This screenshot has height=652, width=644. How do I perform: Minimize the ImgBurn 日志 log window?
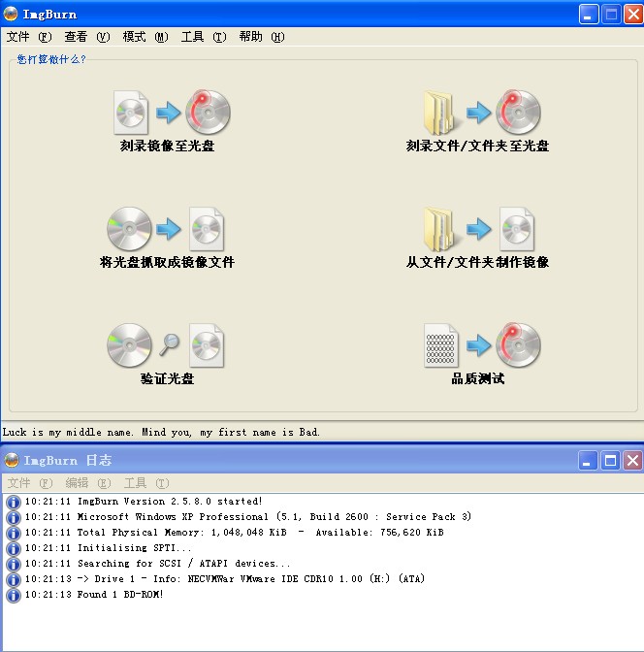coord(588,461)
